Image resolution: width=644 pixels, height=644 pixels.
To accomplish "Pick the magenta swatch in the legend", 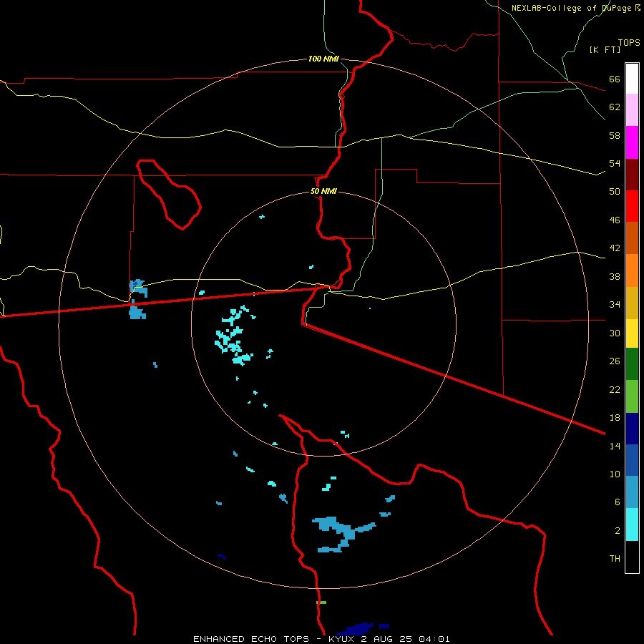I will (x=632, y=142).
